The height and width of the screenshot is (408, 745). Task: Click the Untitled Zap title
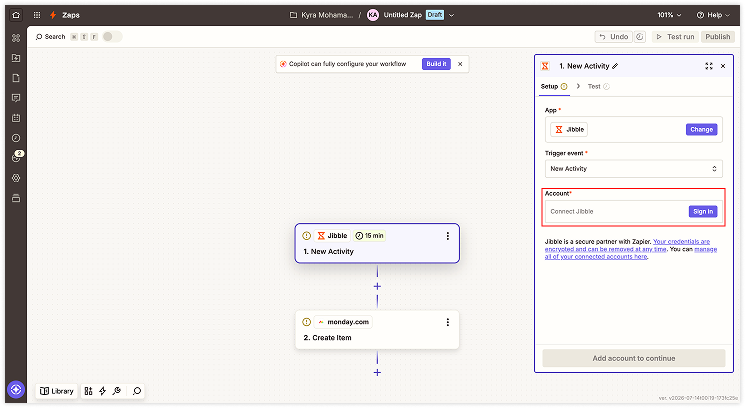[402, 15]
